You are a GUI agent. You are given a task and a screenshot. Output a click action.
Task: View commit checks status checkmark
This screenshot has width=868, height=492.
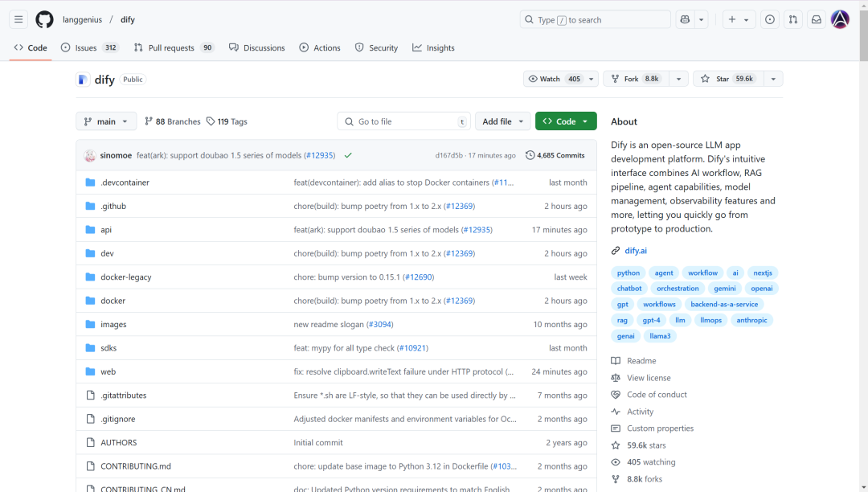[x=348, y=155]
